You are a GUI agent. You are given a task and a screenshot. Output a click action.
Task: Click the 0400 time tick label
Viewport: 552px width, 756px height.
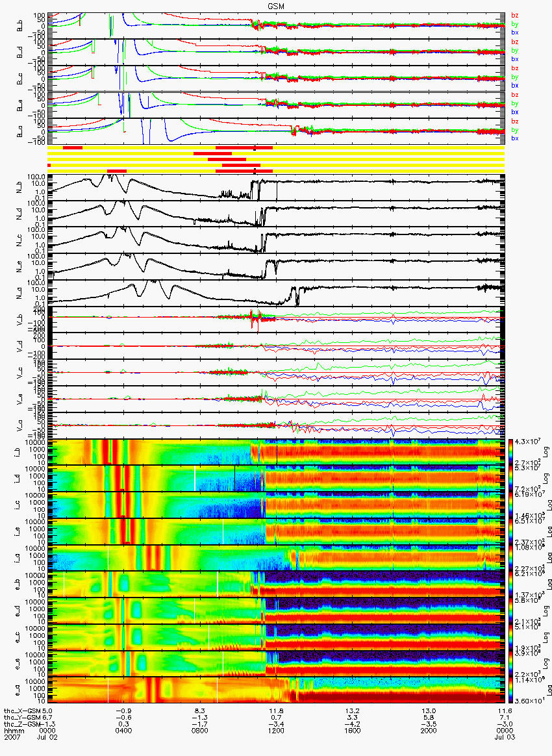124,731
